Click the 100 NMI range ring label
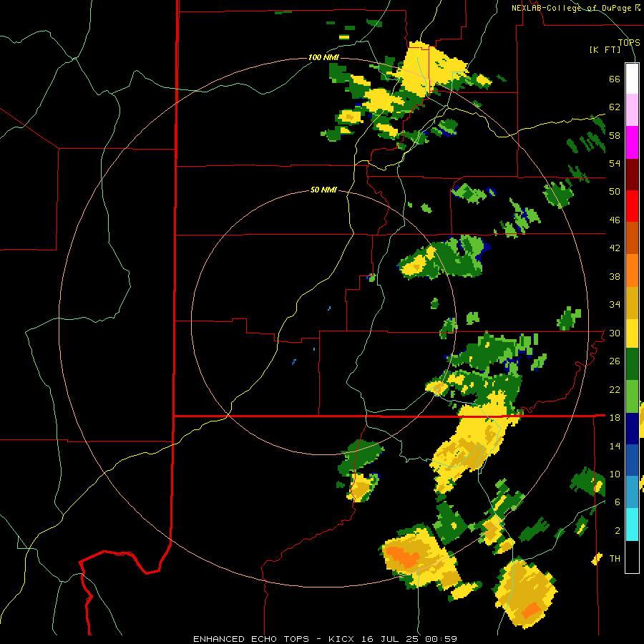 point(323,57)
